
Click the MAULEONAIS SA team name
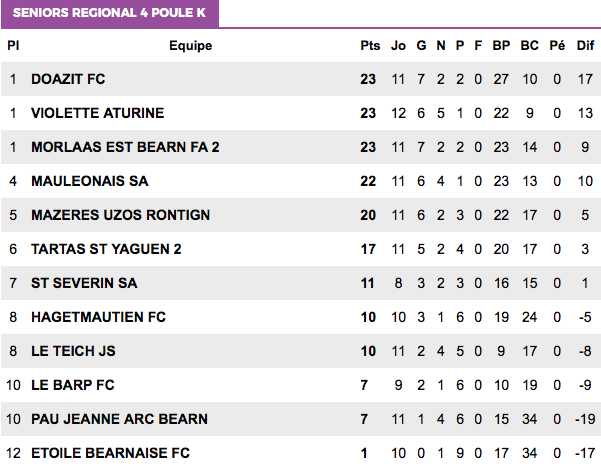[90, 181]
